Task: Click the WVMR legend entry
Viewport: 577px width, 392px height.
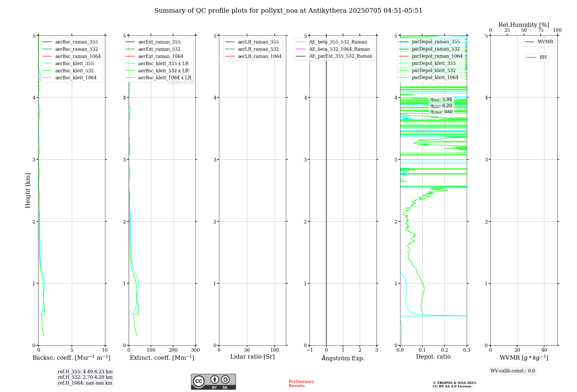Action: (x=539, y=42)
